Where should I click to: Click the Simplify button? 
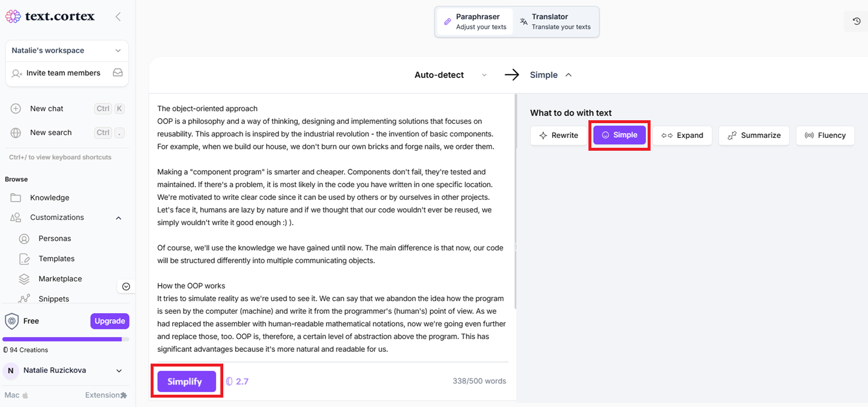coord(186,381)
